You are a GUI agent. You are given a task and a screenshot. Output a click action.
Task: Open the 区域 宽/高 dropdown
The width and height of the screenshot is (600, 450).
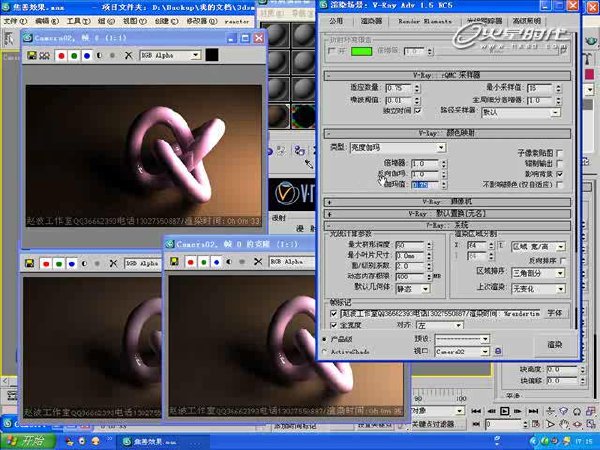click(x=538, y=247)
